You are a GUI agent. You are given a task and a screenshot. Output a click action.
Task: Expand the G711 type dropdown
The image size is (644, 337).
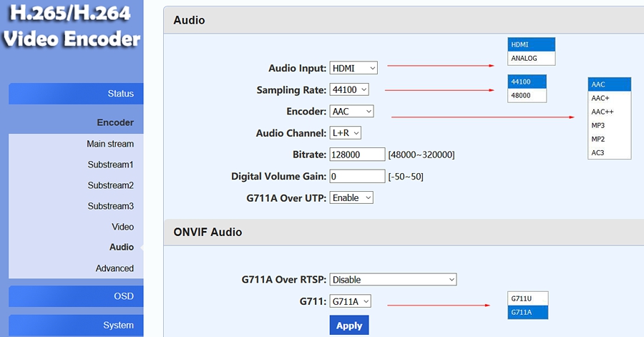pos(350,301)
